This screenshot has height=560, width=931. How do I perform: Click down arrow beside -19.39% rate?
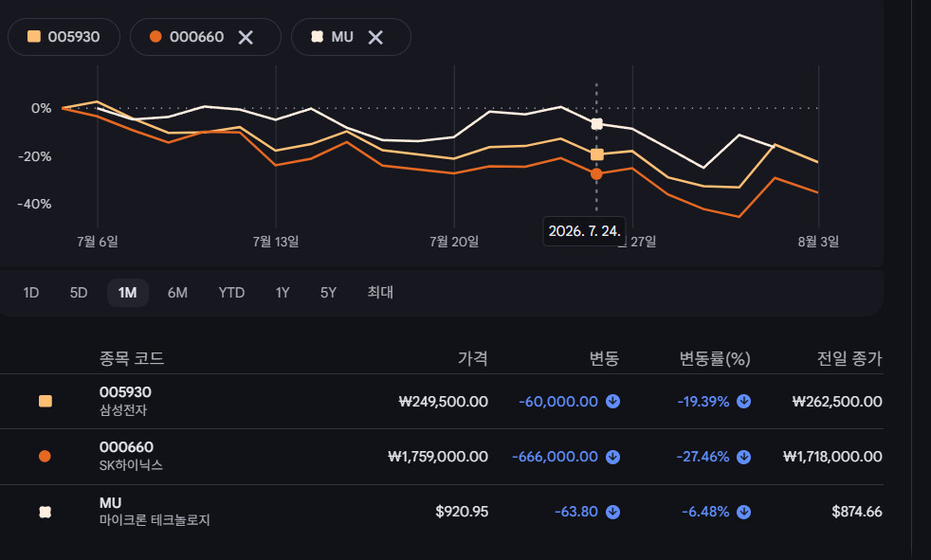tap(743, 402)
